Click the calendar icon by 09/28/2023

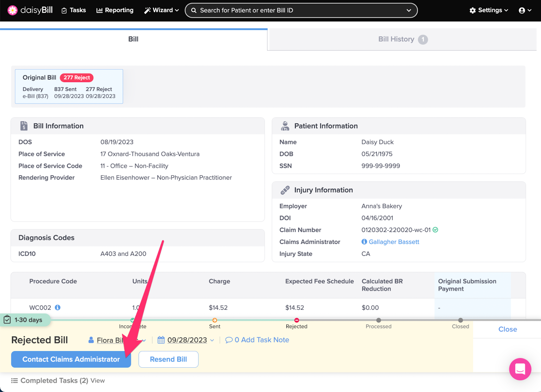[161, 340]
